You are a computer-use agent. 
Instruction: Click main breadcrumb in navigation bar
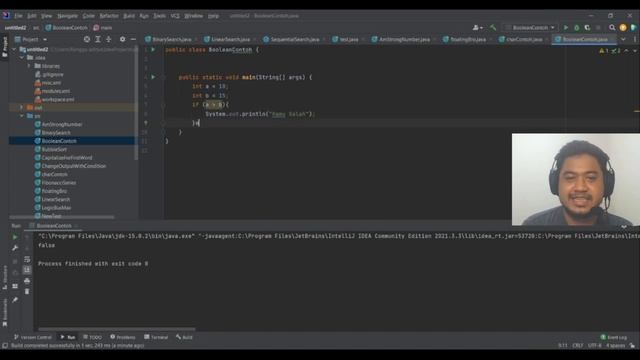[102, 28]
